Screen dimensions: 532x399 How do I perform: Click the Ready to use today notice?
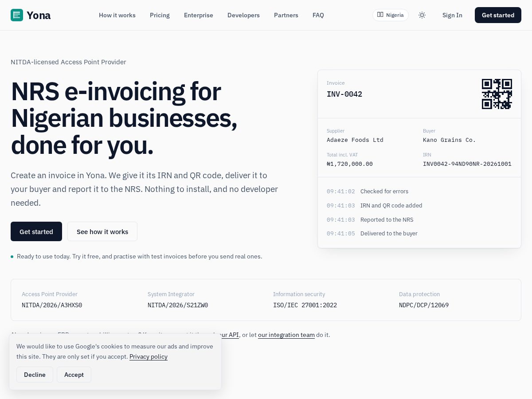click(139, 256)
